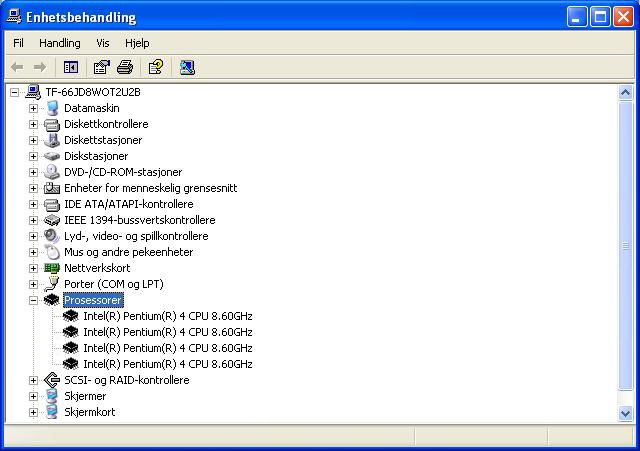640x451 pixels.
Task: Expand the Porter (COM og LPT) node
Action: pos(33,284)
